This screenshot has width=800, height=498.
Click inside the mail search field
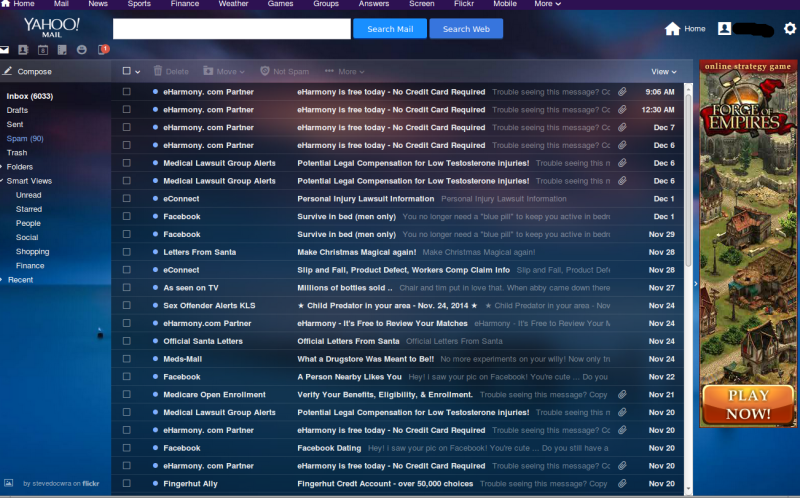(x=232, y=29)
